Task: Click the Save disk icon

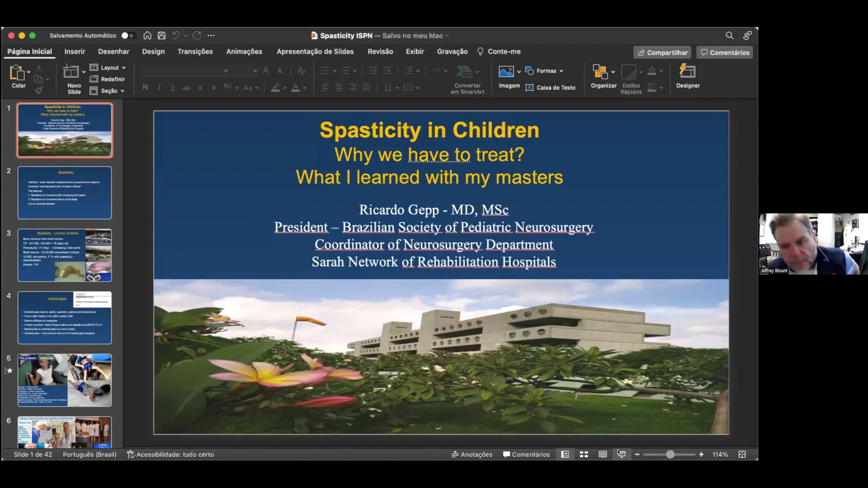Action: point(161,35)
